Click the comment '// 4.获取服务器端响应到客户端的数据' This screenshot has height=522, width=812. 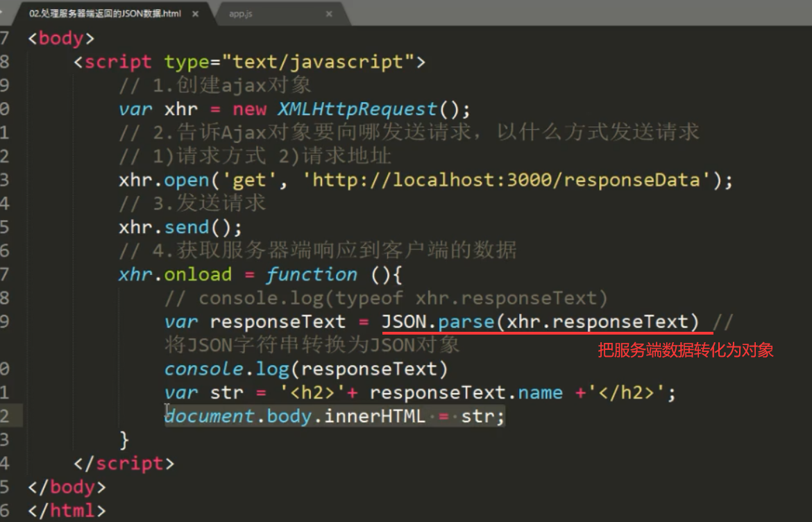tap(317, 251)
